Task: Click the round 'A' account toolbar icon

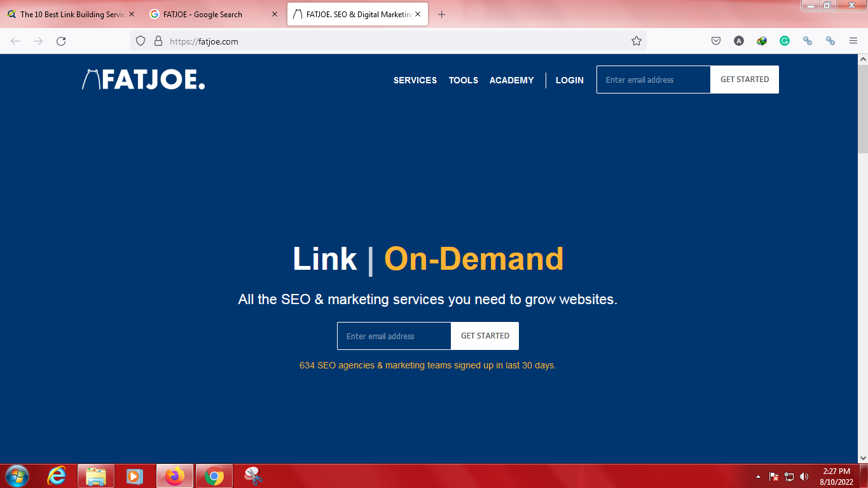Action: coord(739,41)
